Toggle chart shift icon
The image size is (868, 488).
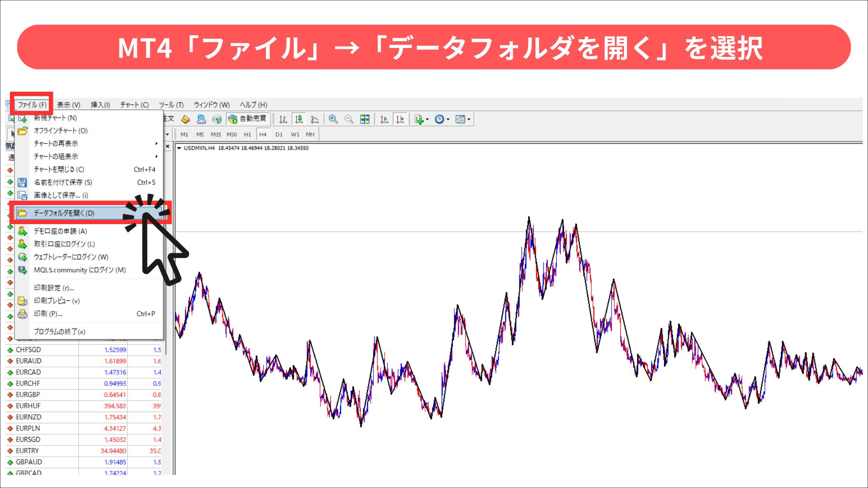pos(400,119)
